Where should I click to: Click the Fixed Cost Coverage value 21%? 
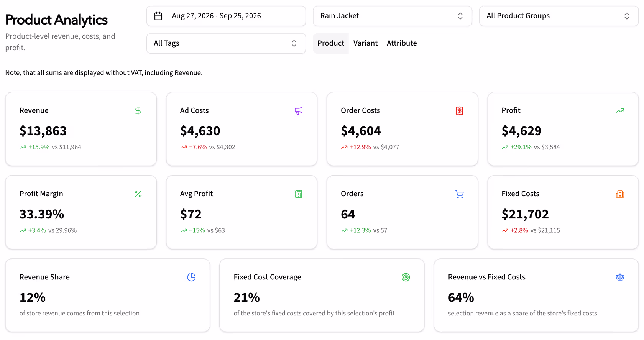click(247, 297)
